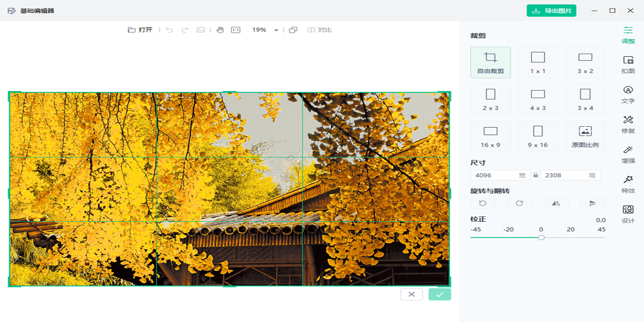Flip image horizontally
644x322 pixels.
coord(556,203)
